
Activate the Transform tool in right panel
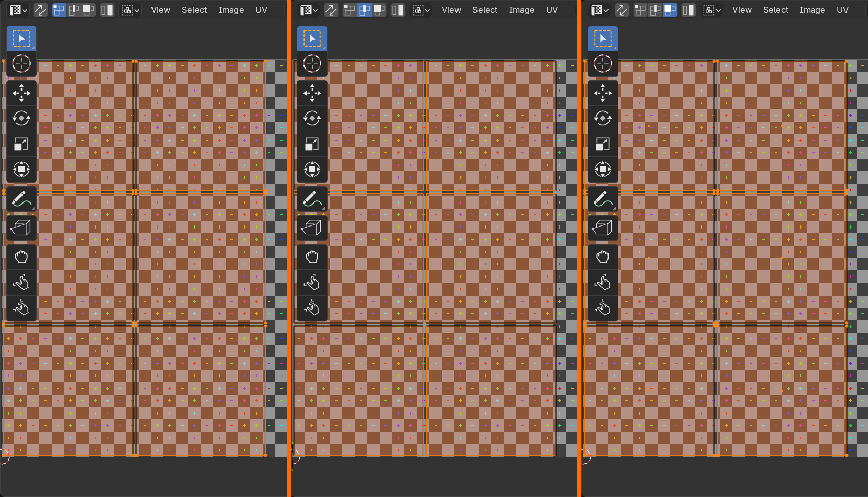pyautogui.click(x=603, y=169)
